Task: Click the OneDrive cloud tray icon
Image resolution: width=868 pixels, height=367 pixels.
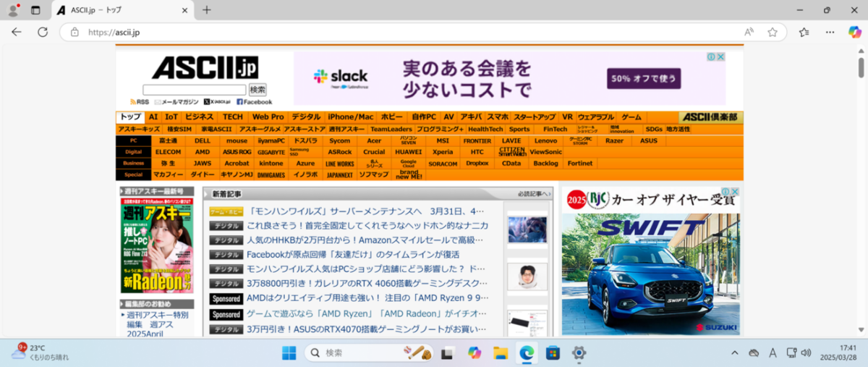Action: (754, 353)
